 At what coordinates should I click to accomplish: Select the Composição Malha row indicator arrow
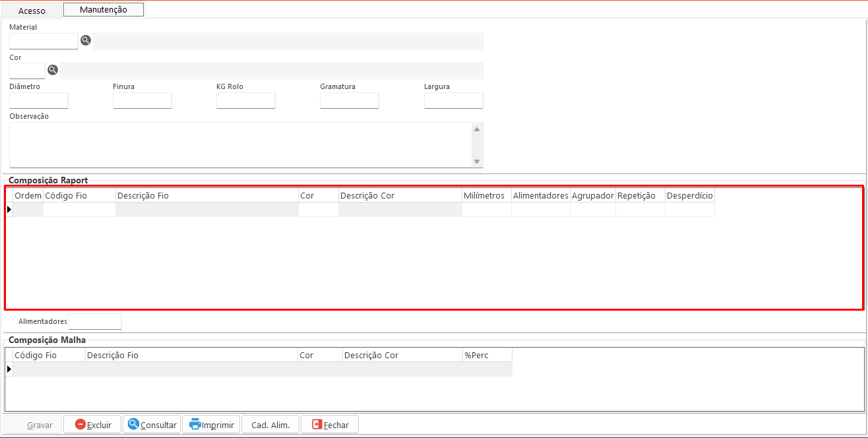click(9, 369)
